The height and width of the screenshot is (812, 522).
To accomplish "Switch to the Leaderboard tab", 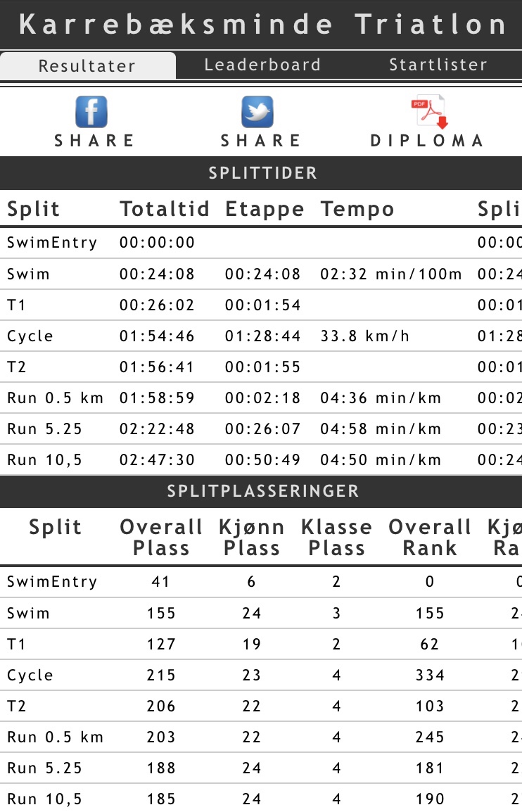I will tap(262, 65).
